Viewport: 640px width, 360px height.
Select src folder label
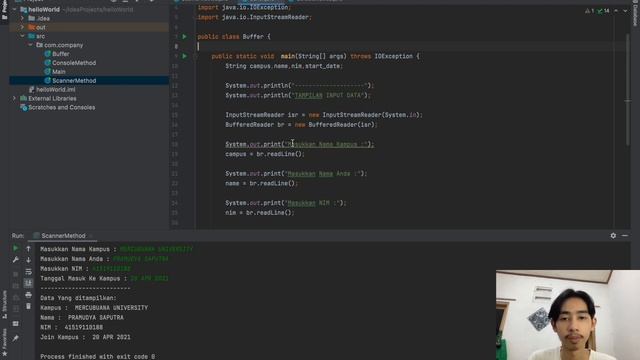(x=40, y=36)
